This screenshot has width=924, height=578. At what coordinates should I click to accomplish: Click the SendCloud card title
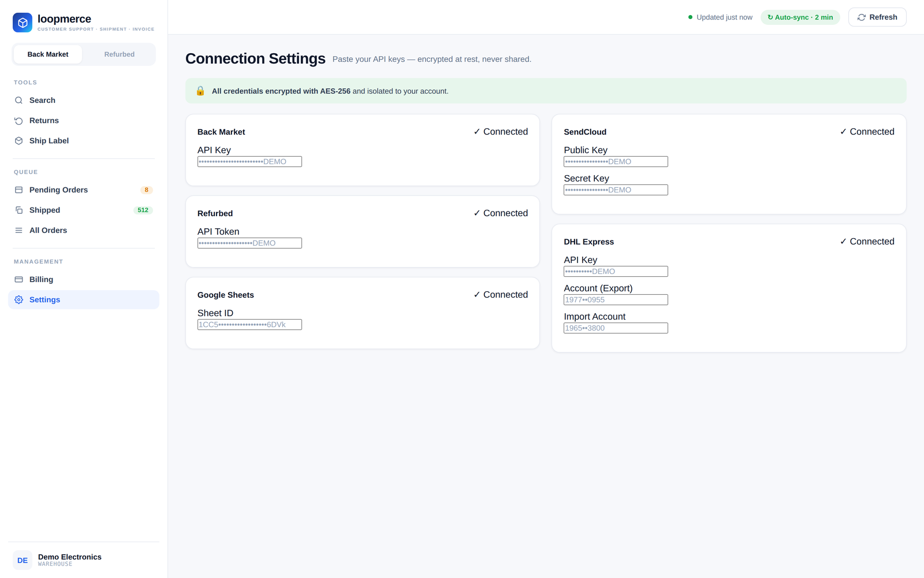(x=585, y=132)
